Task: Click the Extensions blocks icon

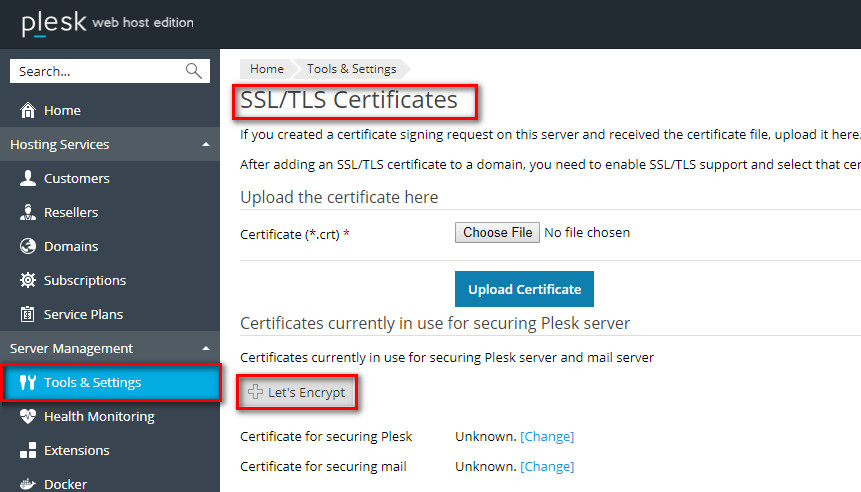Action: (27, 450)
